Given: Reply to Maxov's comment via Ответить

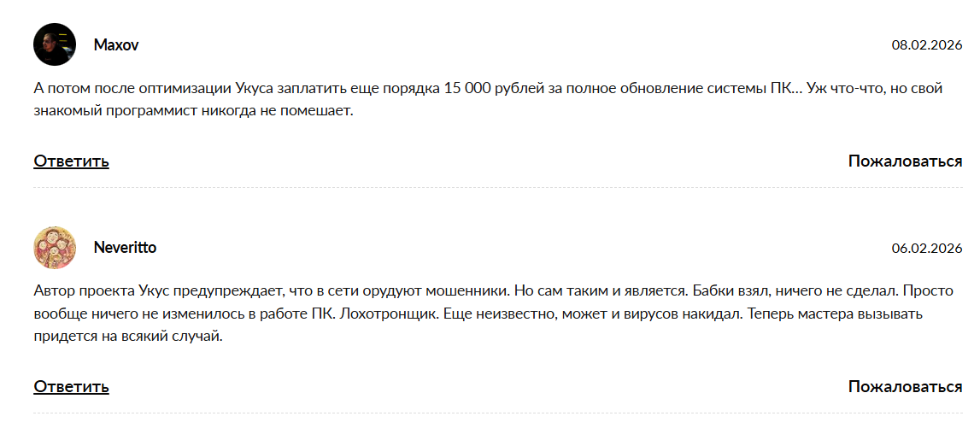Looking at the screenshot, I should pyautogui.click(x=71, y=161).
